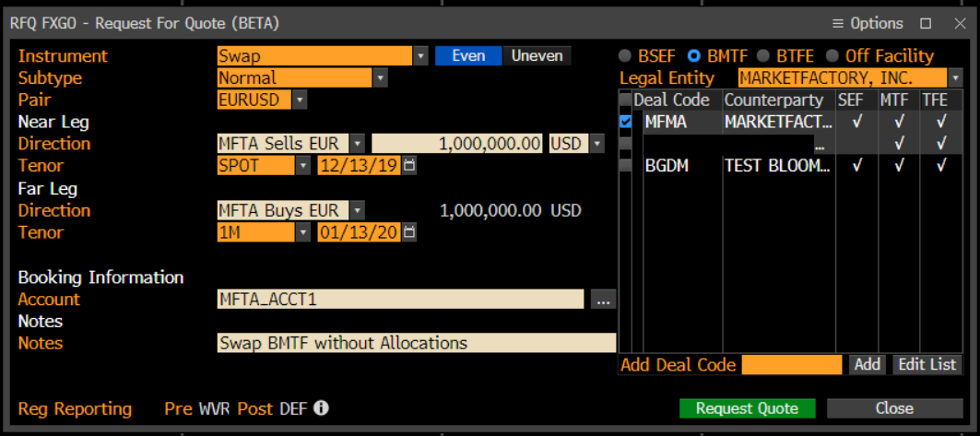Image resolution: width=980 pixels, height=436 pixels.
Task: Expand the Legal Entity dropdown
Action: [x=956, y=78]
